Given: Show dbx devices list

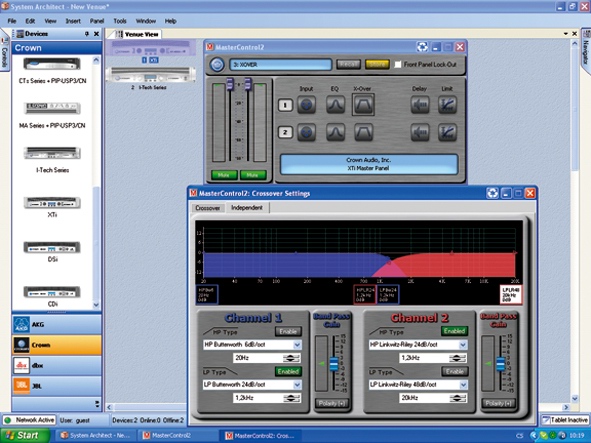Looking at the screenshot, I should [57, 365].
